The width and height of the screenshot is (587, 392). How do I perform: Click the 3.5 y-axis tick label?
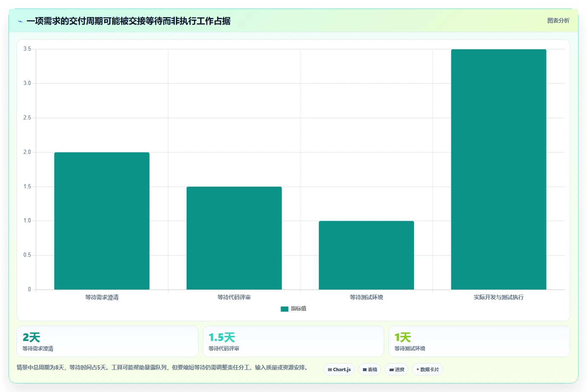point(27,49)
